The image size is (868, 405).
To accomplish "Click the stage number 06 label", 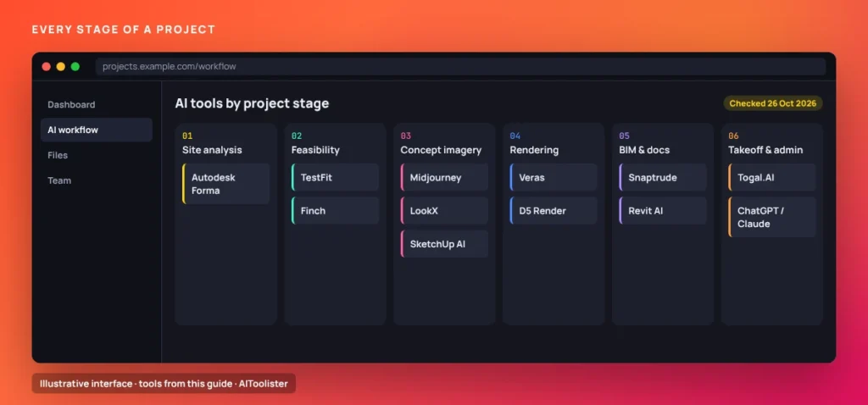I will 733,136.
